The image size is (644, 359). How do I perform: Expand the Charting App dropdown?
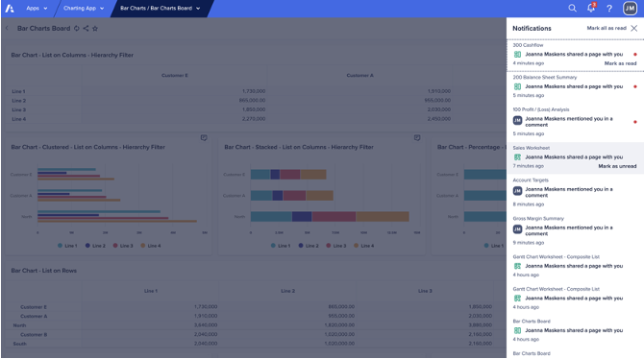click(x=84, y=9)
